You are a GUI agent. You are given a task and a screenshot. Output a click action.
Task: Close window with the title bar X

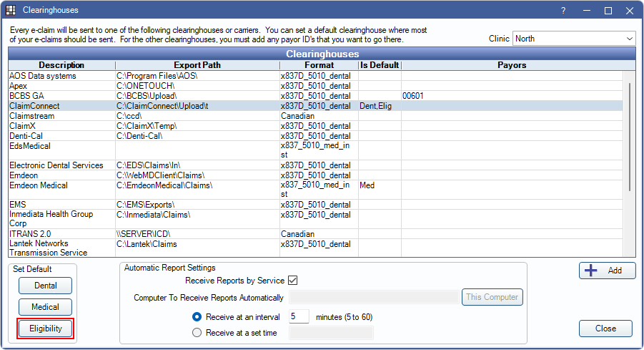click(630, 11)
